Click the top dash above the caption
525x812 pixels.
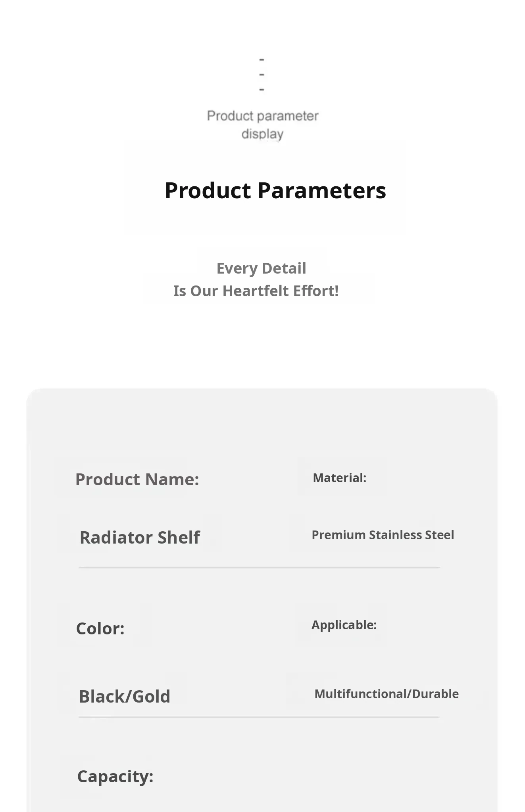[262, 60]
